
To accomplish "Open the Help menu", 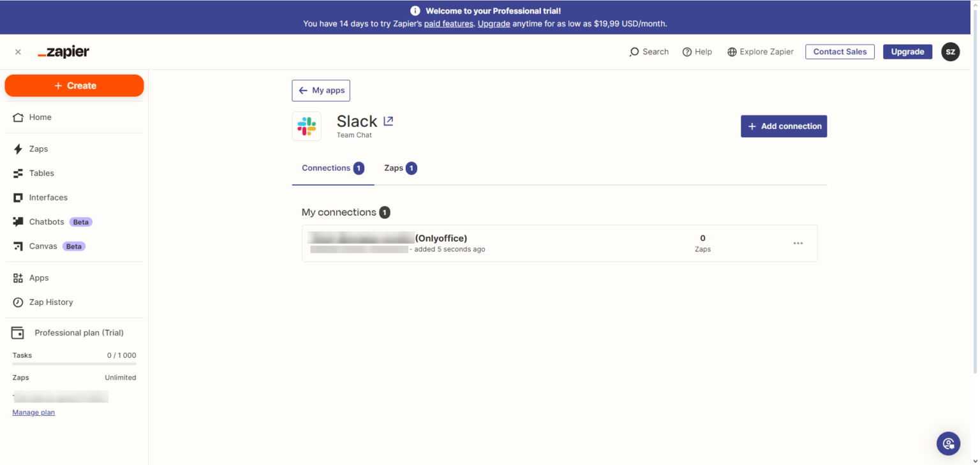I will [697, 52].
